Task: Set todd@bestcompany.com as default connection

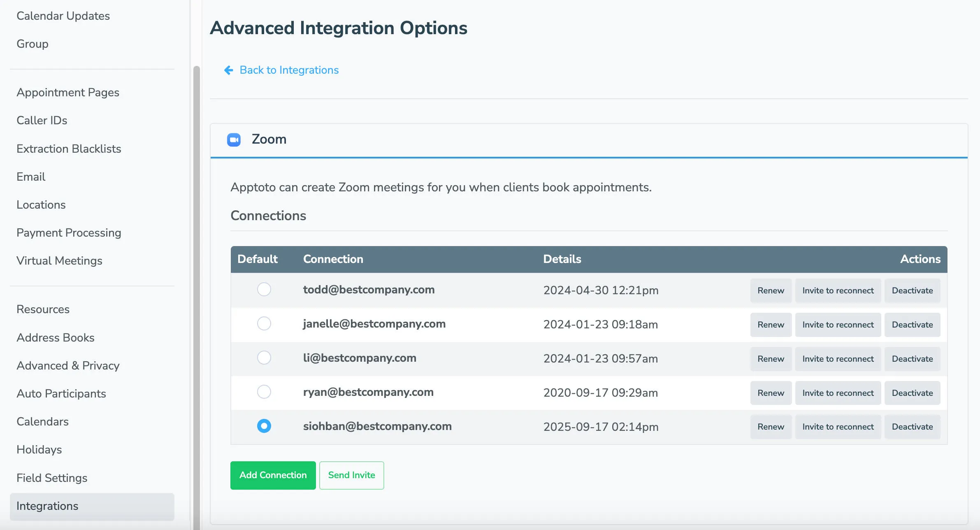Action: 264,289
